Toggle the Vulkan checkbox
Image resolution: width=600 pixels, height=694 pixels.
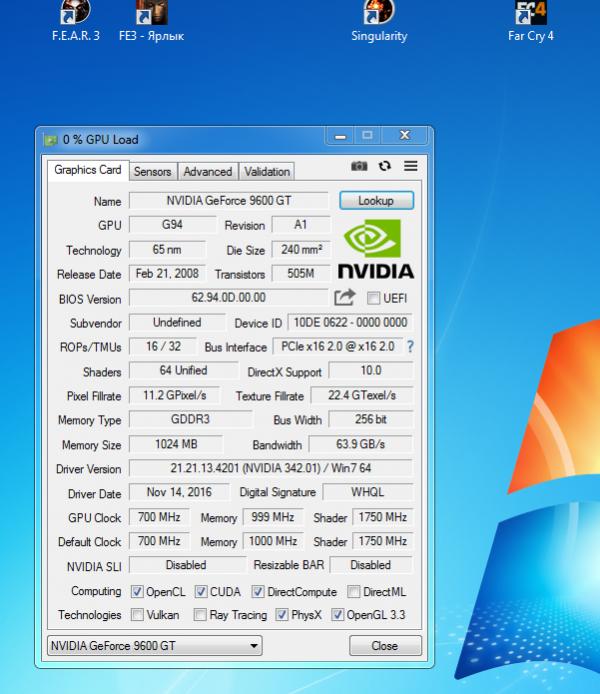[137, 615]
